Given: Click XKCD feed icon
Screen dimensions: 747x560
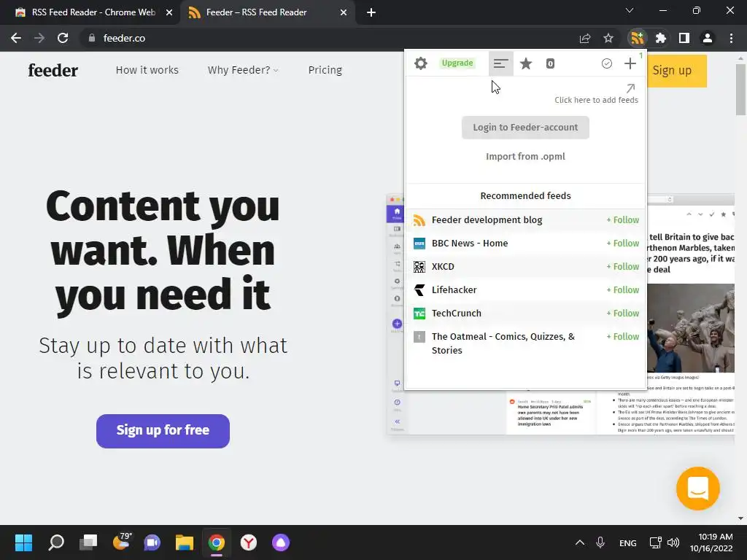Looking at the screenshot, I should [x=419, y=267].
